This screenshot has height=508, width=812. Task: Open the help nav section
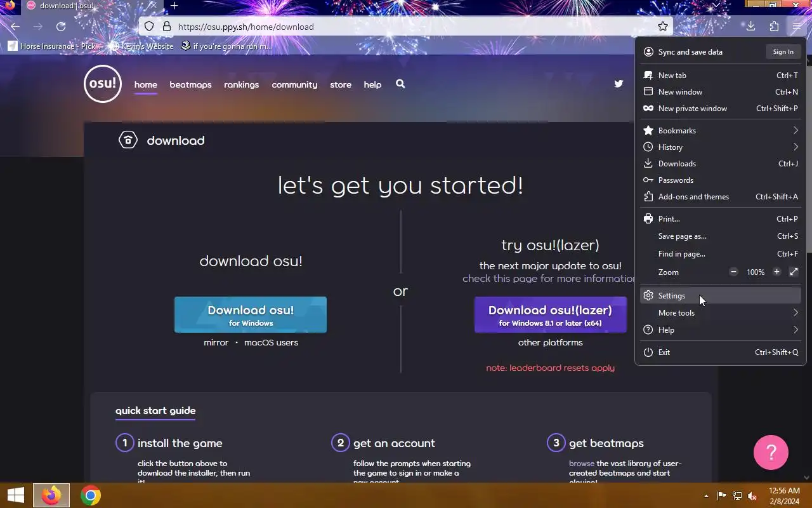click(x=372, y=84)
